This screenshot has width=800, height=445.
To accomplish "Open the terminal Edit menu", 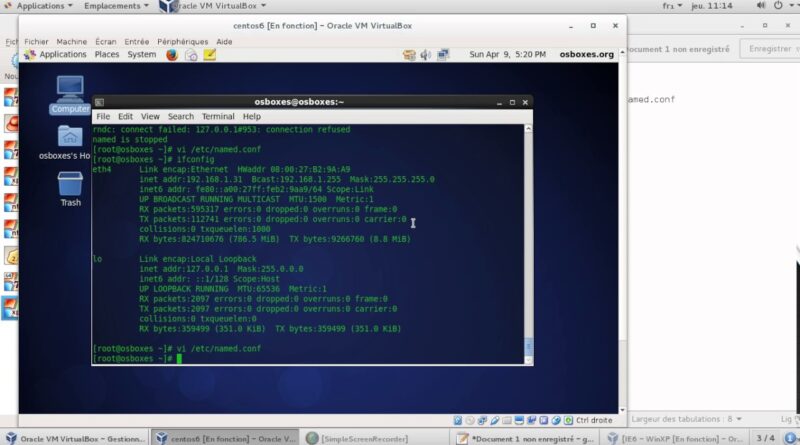I will coord(126,116).
